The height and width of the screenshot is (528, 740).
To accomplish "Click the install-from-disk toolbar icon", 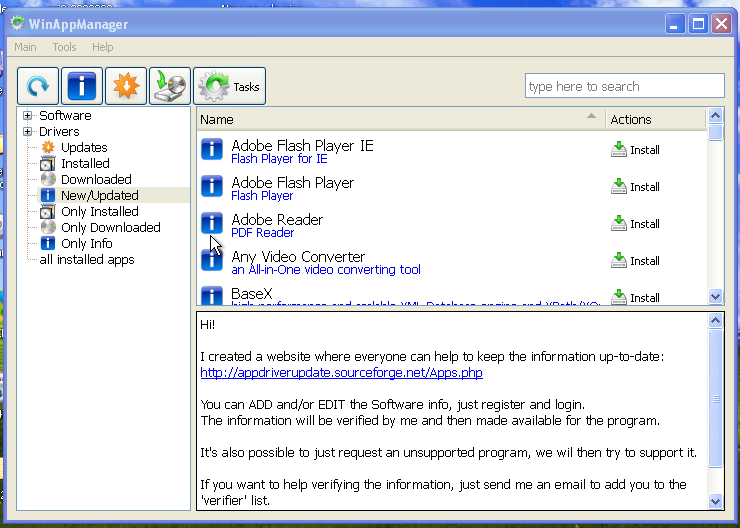I will tap(170, 87).
